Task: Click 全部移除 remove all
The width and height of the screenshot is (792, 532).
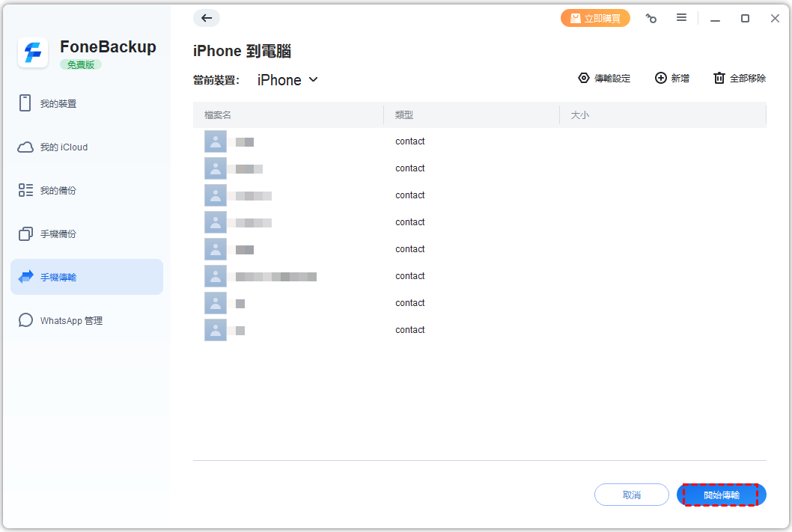Action: click(x=740, y=79)
